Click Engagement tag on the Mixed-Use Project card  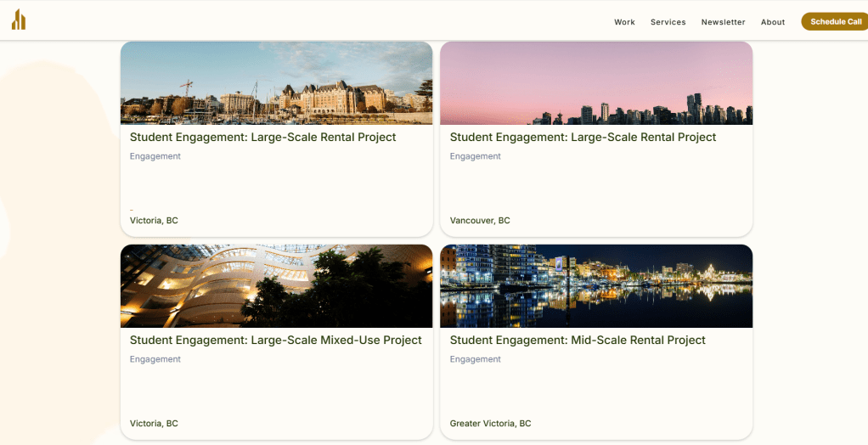(155, 359)
